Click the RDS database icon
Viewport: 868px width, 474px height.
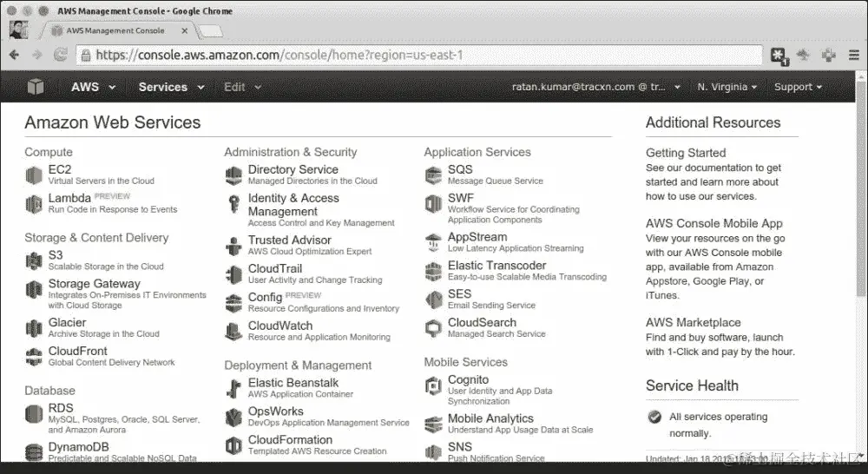[34, 413]
